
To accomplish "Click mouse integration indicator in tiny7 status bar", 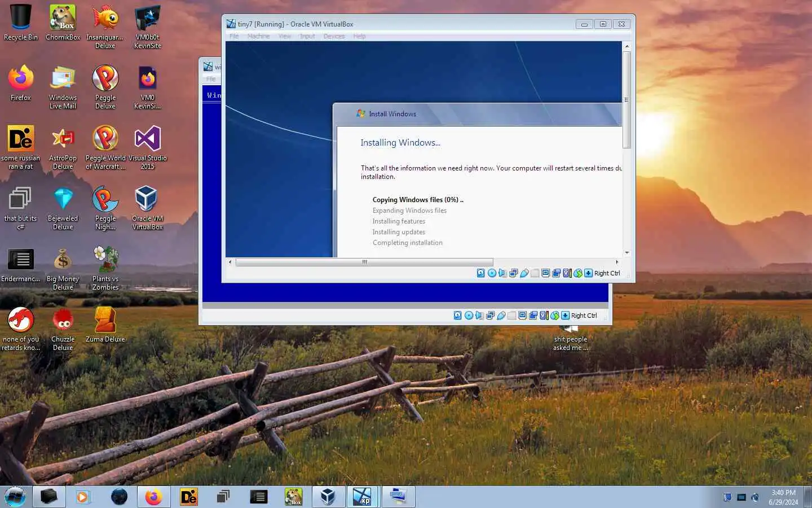I will pyautogui.click(x=578, y=273).
